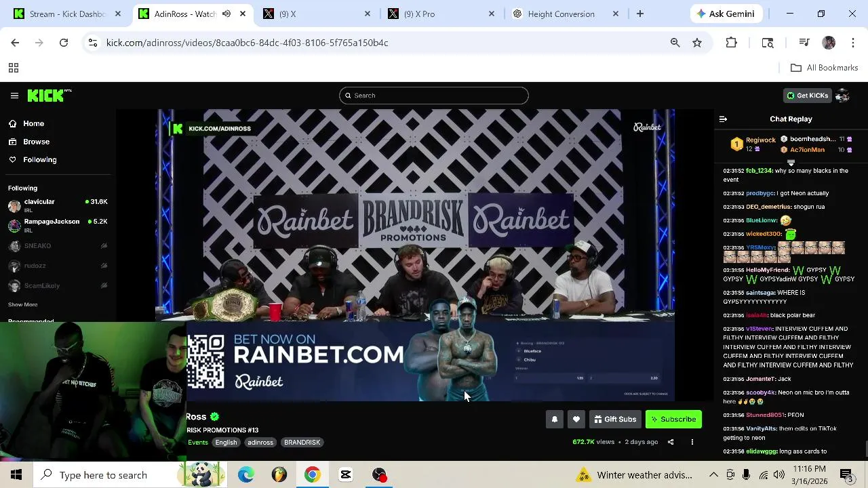868x488 pixels.
Task: Toggle the stream notification bell
Action: tap(554, 420)
